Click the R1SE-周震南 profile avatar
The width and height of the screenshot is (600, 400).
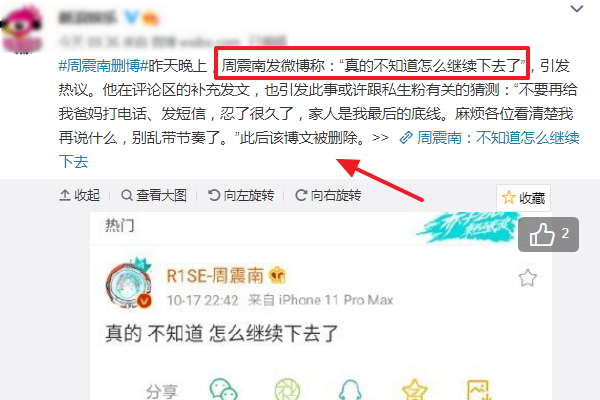(x=129, y=284)
